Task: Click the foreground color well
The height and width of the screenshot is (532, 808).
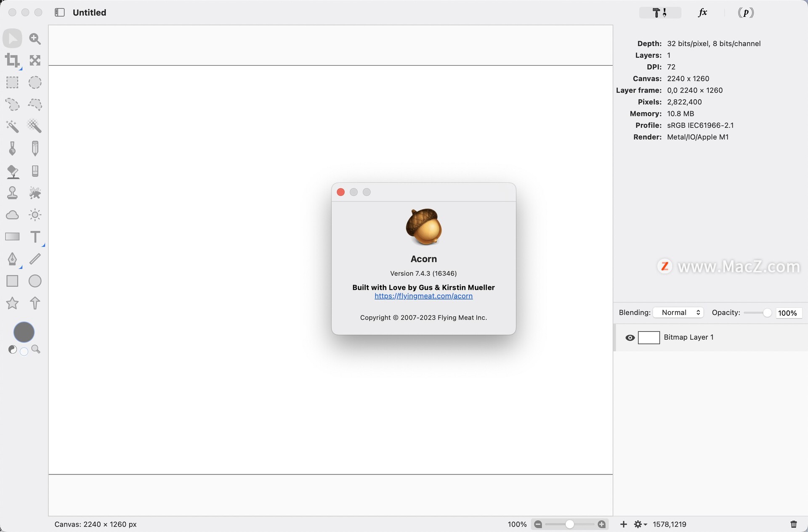Action: pos(24,332)
